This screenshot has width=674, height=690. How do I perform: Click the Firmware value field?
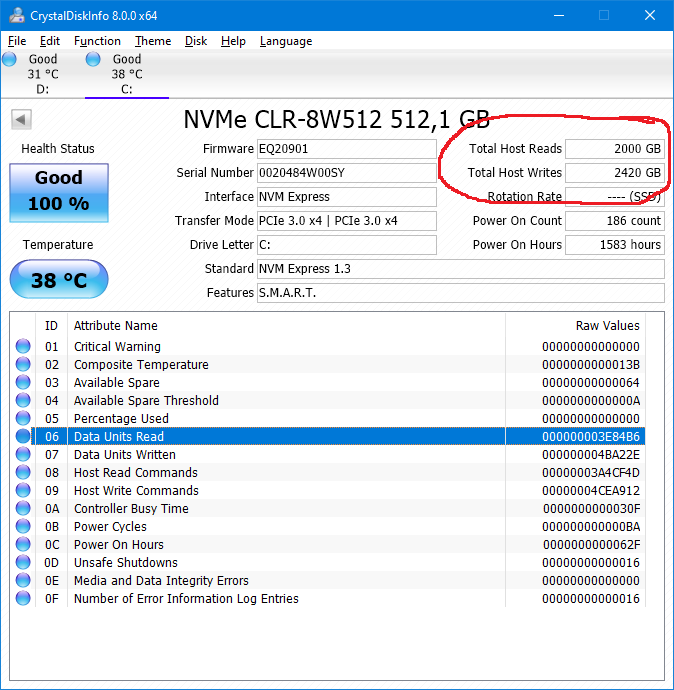pyautogui.click(x=346, y=149)
